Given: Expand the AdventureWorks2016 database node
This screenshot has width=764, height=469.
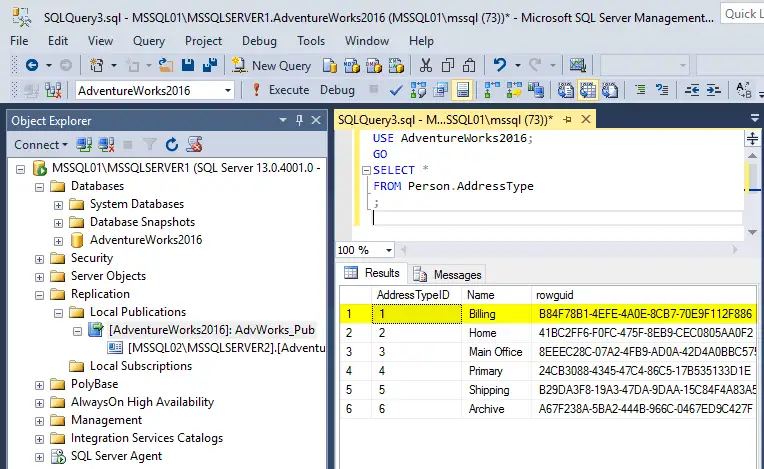Looking at the screenshot, I should pyautogui.click(x=58, y=241).
